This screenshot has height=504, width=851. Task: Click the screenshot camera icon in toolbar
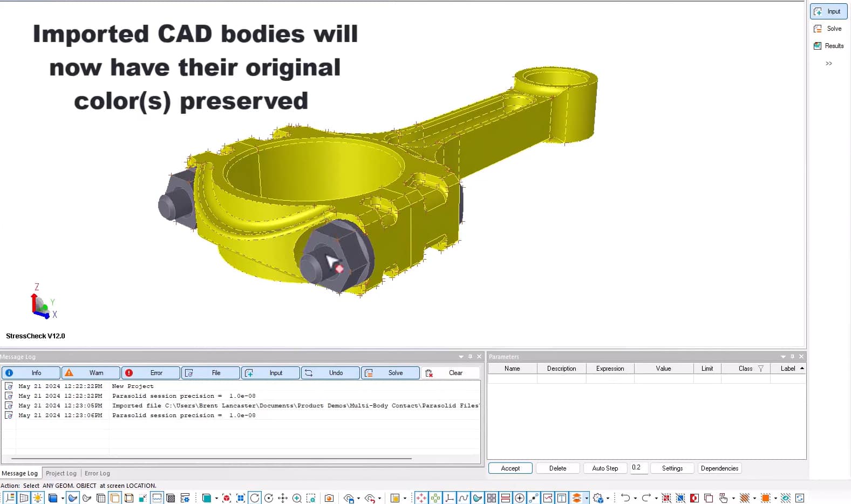(x=329, y=498)
